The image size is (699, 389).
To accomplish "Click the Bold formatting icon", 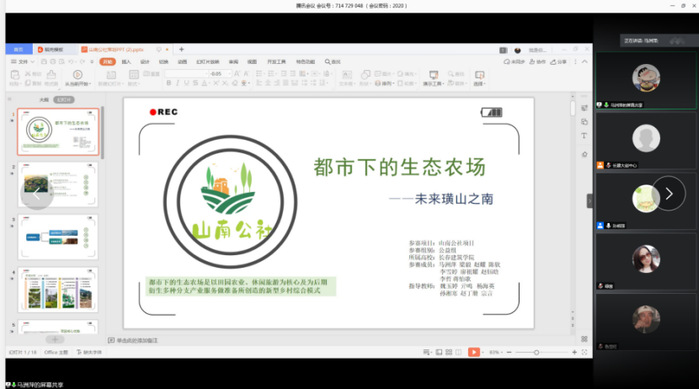I will tap(169, 83).
